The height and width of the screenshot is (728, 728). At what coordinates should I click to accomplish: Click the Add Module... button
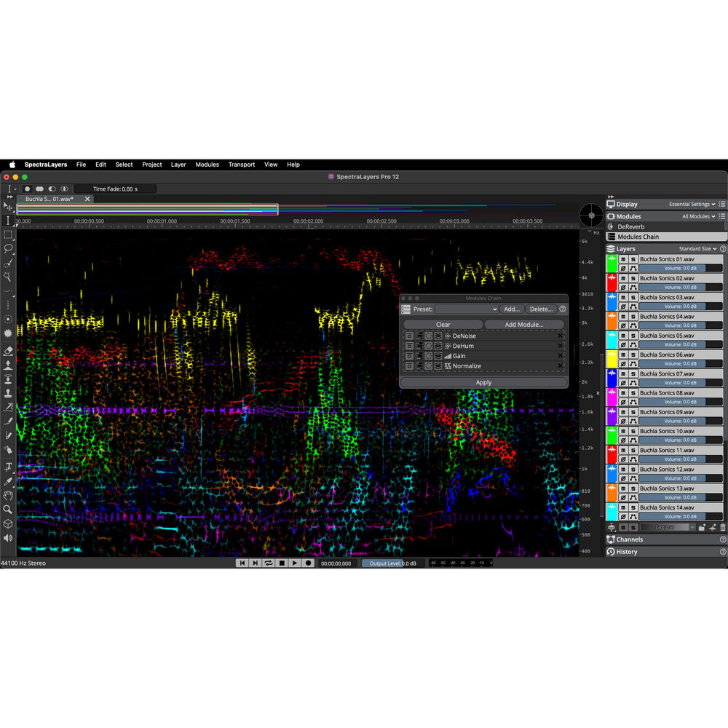524,325
